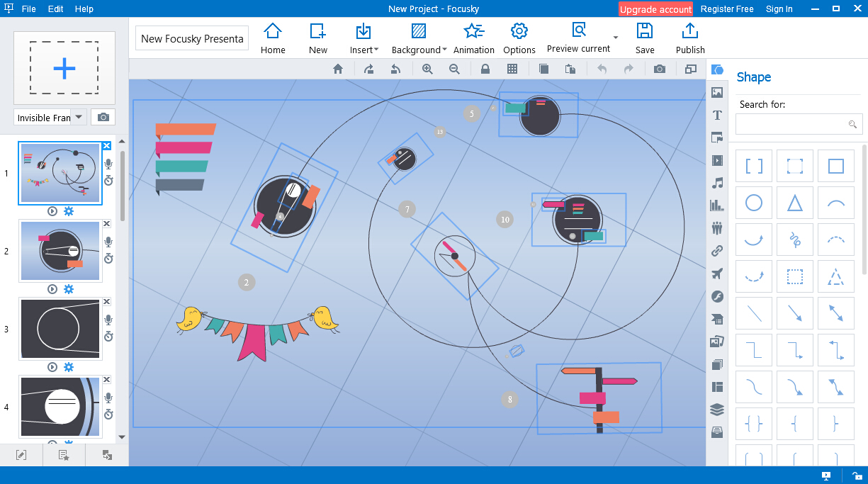Play frame 1 preview below its thumbnail
The width and height of the screenshot is (868, 484).
52,211
